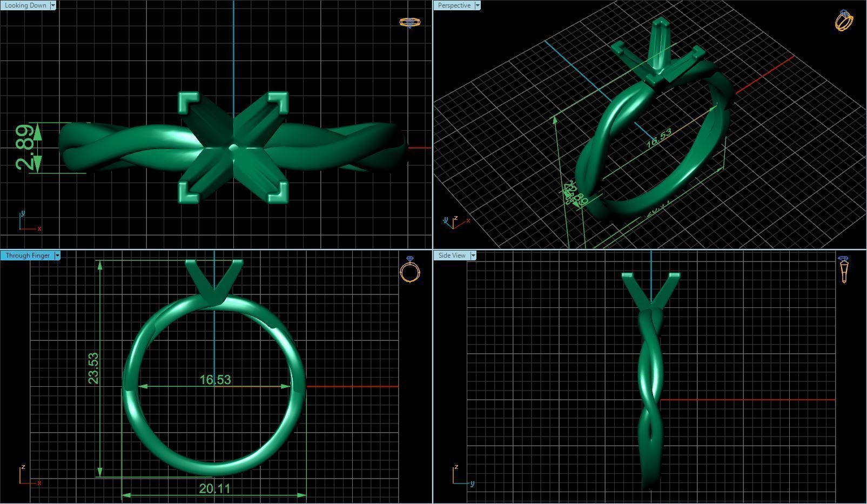Open the Perspective viewport dropdown arrow
The image size is (867, 504).
click(x=478, y=5)
